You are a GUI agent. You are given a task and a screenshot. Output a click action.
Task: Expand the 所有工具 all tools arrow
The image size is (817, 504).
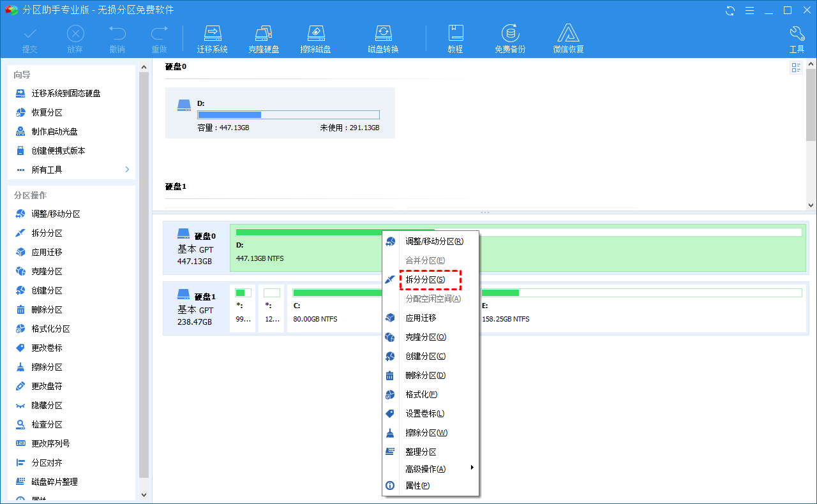127,170
